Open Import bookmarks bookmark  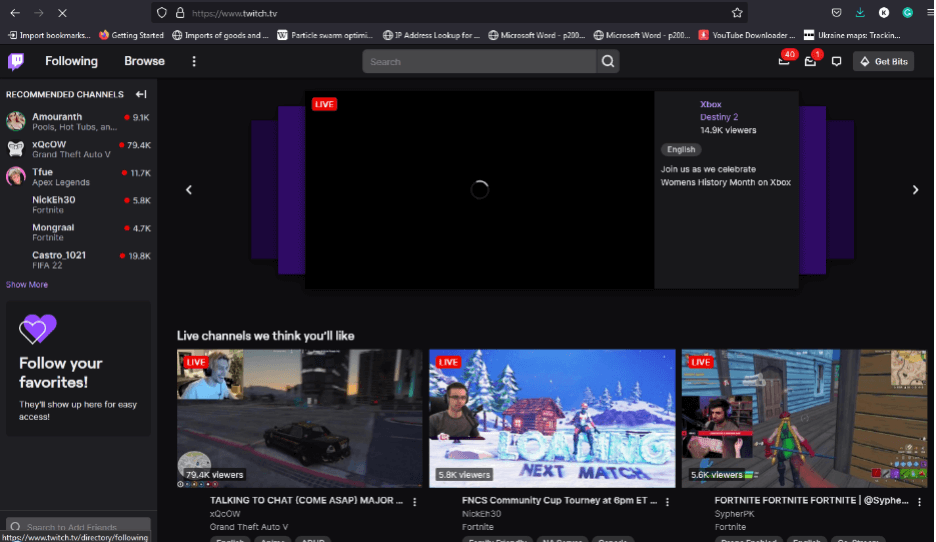pos(48,35)
